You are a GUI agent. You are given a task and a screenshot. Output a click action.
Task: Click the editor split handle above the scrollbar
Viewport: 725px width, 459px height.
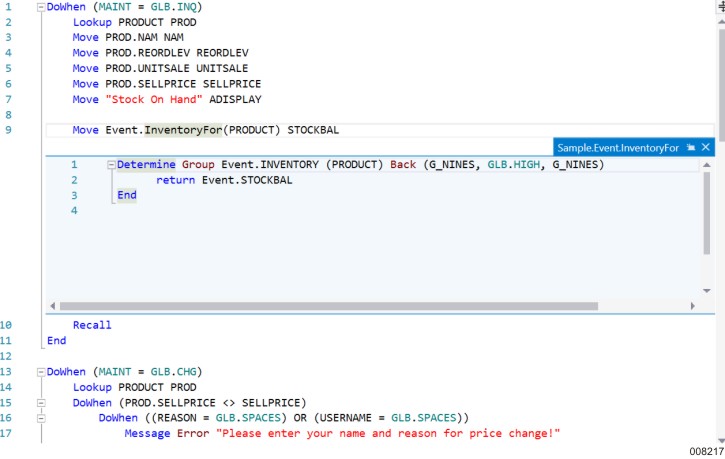tap(720, 6)
